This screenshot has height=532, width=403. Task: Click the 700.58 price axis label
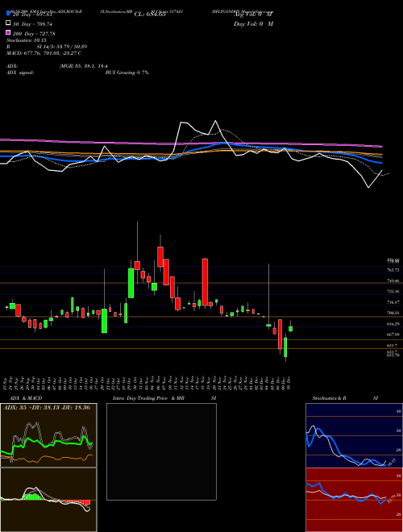(393, 313)
